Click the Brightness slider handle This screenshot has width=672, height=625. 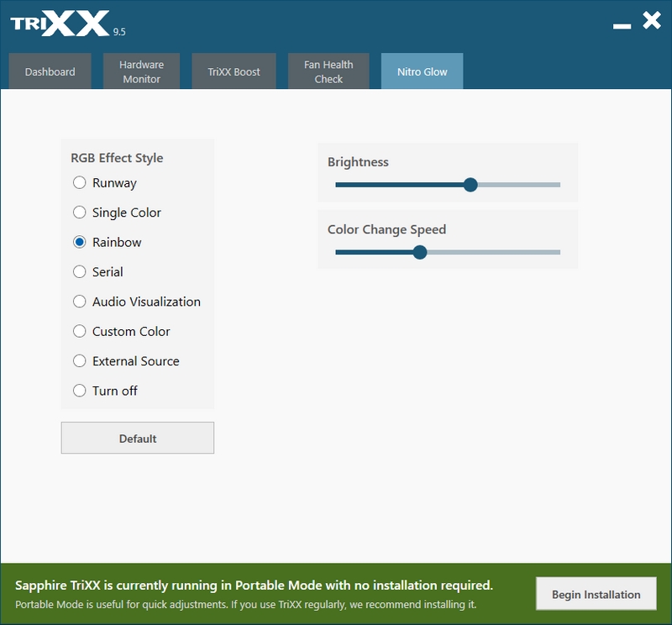pos(470,185)
